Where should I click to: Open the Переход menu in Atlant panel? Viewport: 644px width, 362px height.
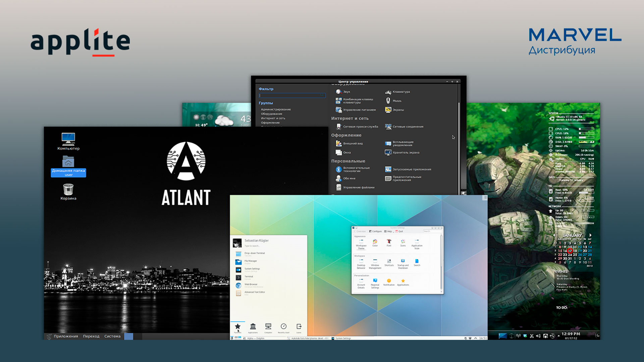pyautogui.click(x=91, y=336)
